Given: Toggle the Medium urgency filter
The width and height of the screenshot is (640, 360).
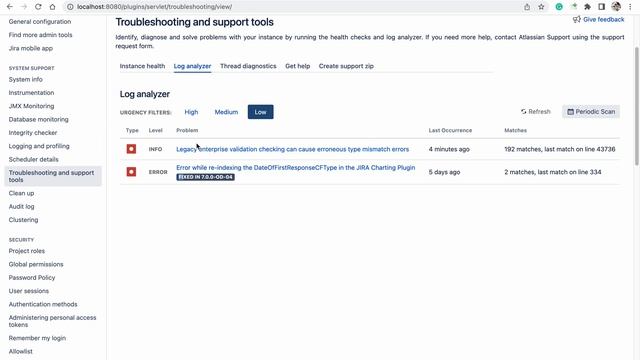Looking at the screenshot, I should (x=226, y=112).
